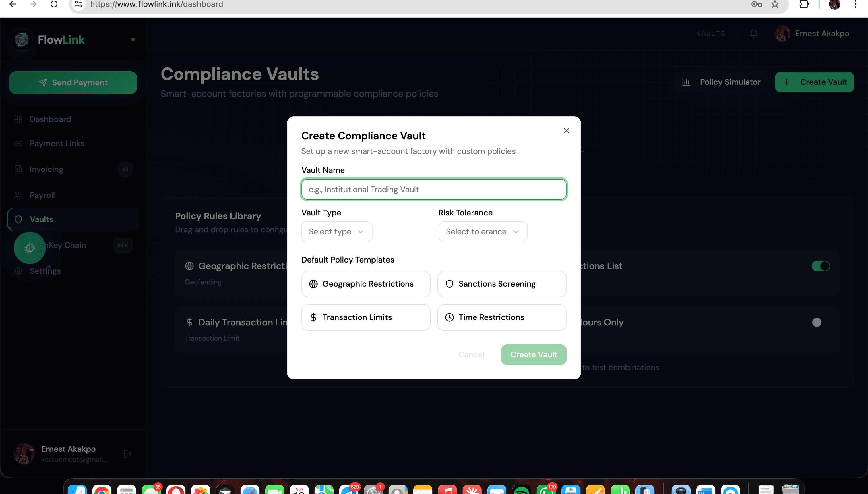Image resolution: width=868 pixels, height=494 pixels.
Task: Select the Geographic Restrictions policy template
Action: [365, 284]
